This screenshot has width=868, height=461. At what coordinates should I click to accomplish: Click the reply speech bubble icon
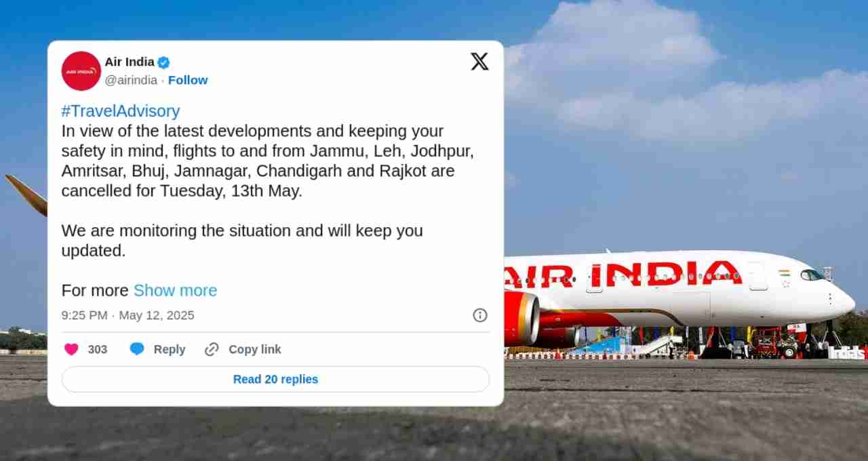137,349
